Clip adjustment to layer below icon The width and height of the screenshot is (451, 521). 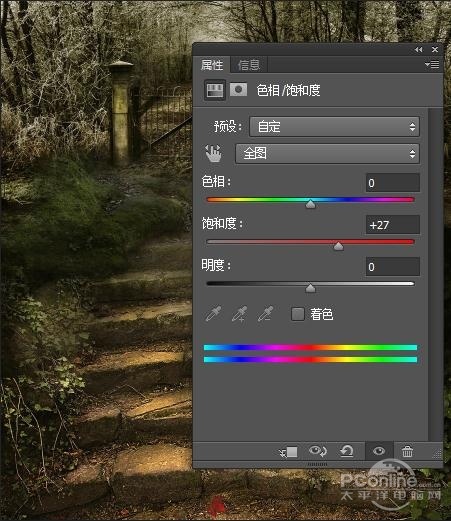tap(288, 452)
